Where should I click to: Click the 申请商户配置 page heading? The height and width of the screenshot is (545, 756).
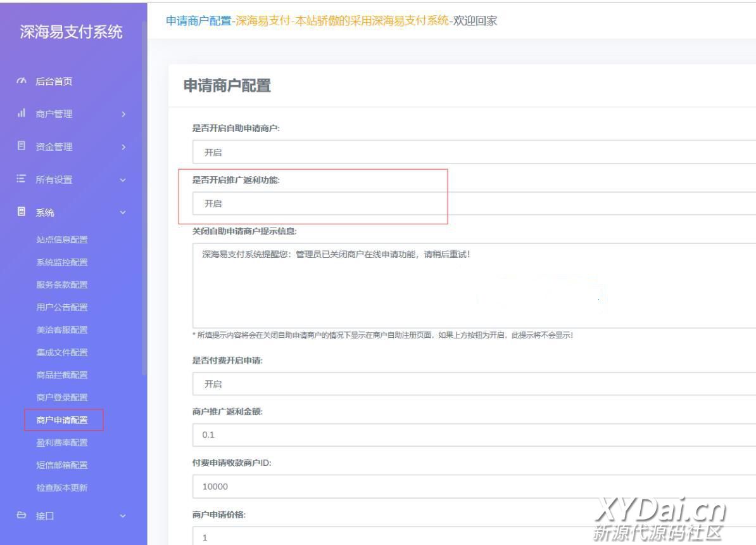[x=227, y=86]
